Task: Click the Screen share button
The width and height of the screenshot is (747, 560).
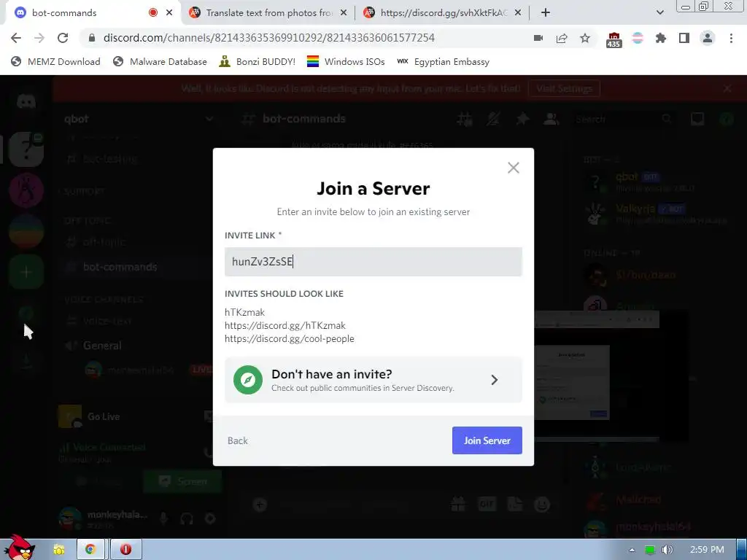Action: coord(183,481)
